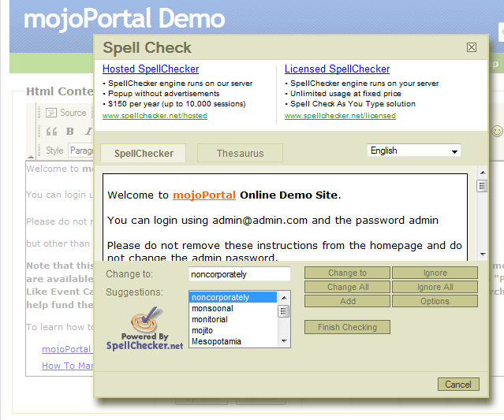Image resolution: width=504 pixels, height=420 pixels.
Task: Open the Hosted SpellChecker link
Action: (151, 69)
